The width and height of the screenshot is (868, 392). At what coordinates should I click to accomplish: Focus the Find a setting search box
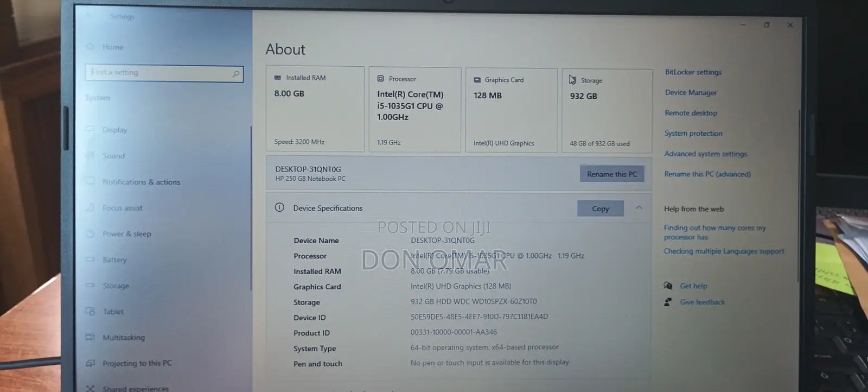pyautogui.click(x=164, y=73)
